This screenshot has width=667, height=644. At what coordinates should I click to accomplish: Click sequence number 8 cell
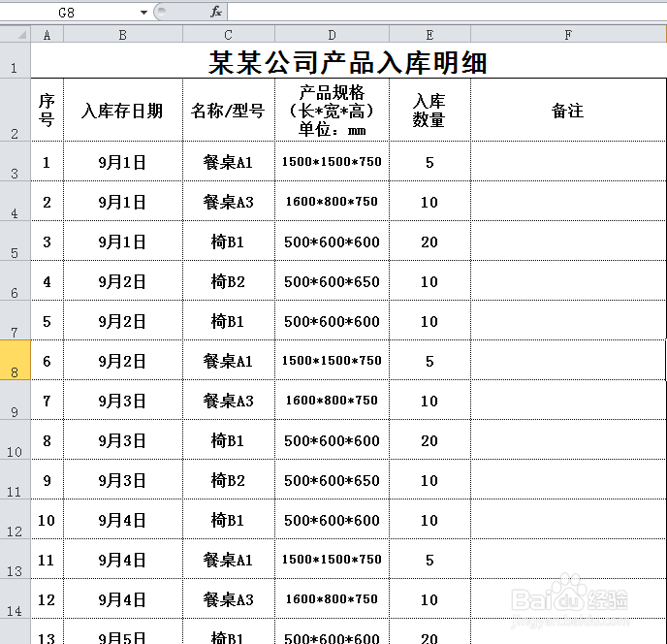point(48,440)
